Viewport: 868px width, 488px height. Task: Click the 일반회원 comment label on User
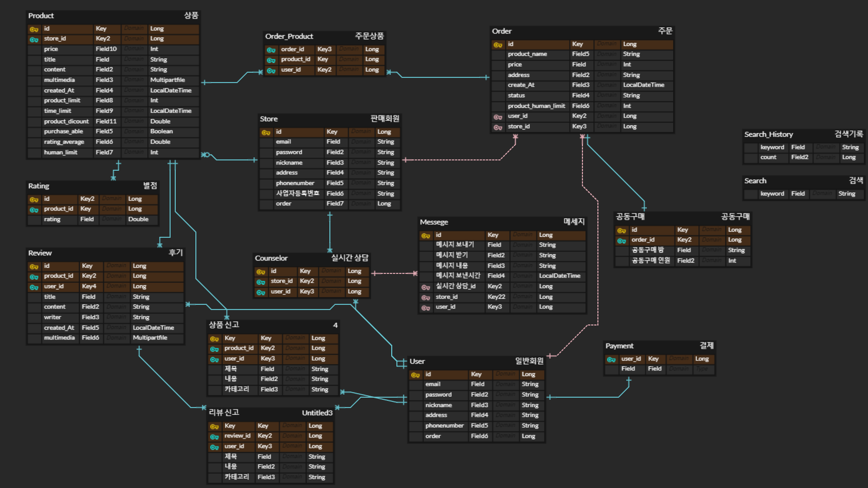pos(529,361)
